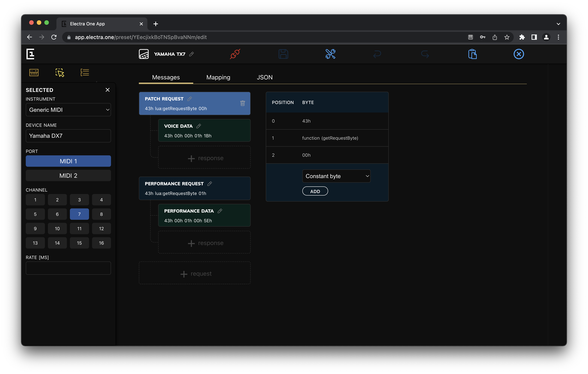Delete Patch Request using trash icon
Viewport: 588px width, 374px height.
point(242,103)
